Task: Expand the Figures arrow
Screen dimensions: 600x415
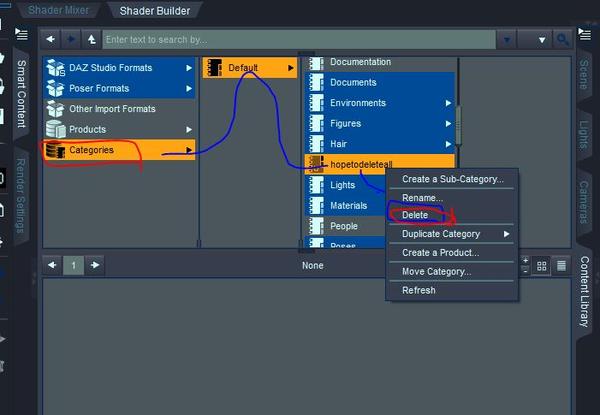Action: [x=448, y=124]
